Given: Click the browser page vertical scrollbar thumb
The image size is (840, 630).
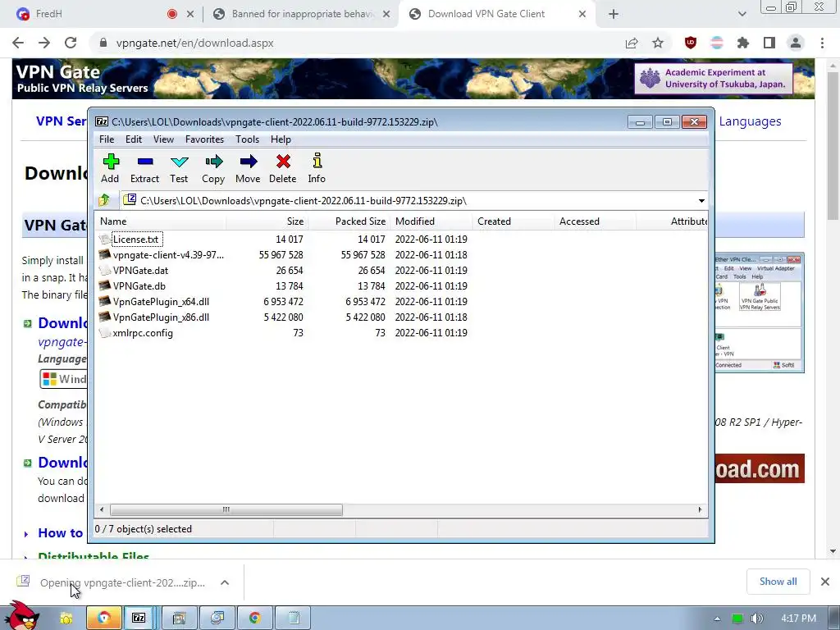Looking at the screenshot, I should (x=833, y=146).
